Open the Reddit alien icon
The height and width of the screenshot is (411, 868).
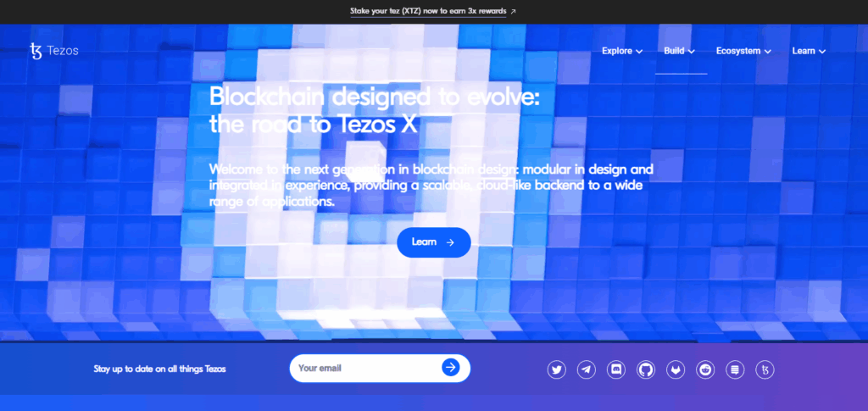[705, 369]
